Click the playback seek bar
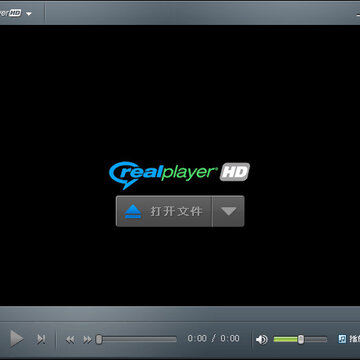 click(136, 339)
